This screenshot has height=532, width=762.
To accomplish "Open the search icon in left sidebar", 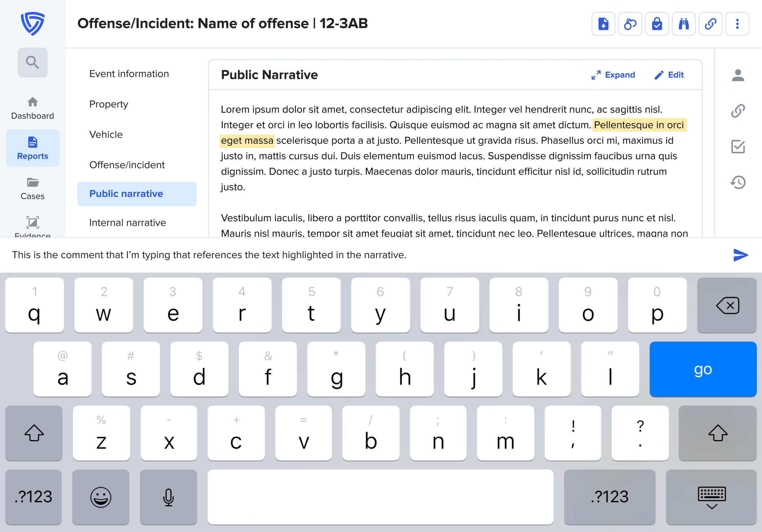I will click(x=33, y=62).
